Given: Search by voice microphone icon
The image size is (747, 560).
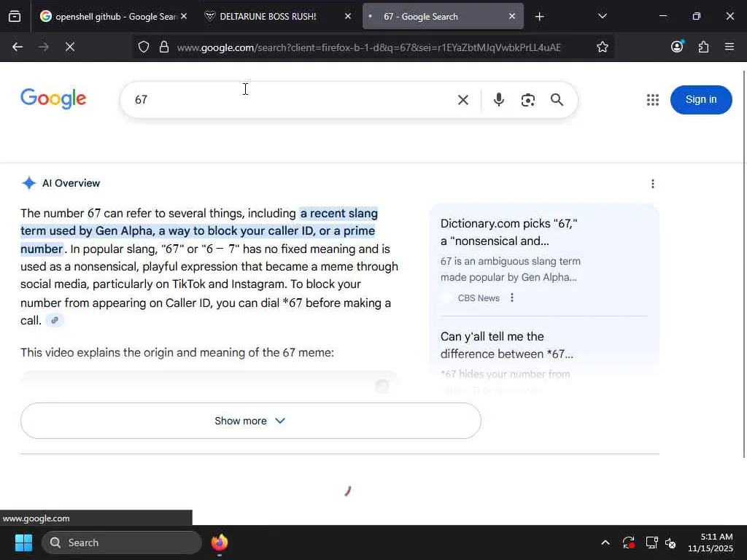Looking at the screenshot, I should (x=499, y=99).
